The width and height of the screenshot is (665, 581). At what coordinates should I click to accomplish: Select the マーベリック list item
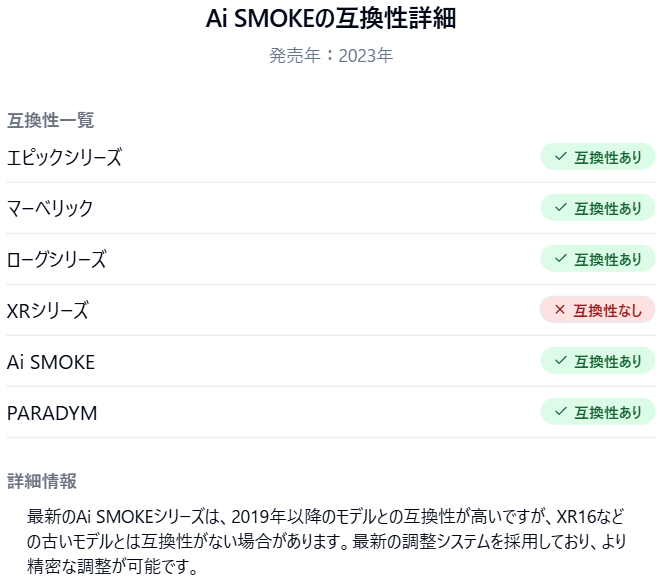[50, 208]
